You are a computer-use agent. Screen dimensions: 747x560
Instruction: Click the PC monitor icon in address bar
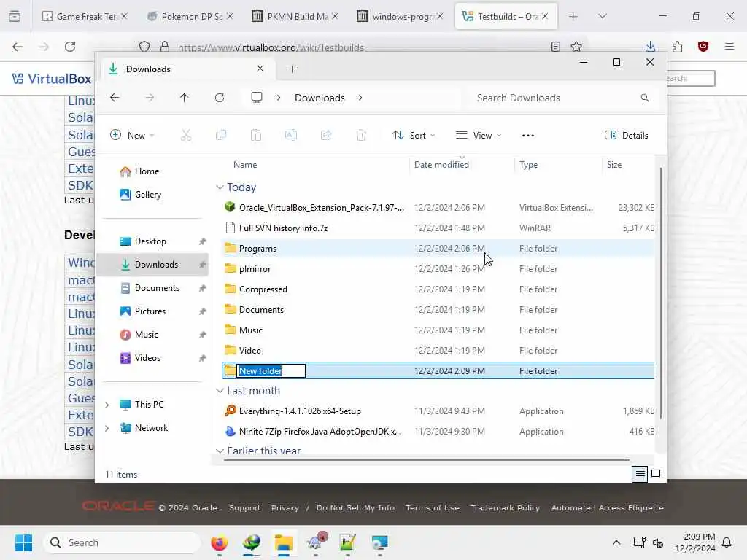click(257, 98)
